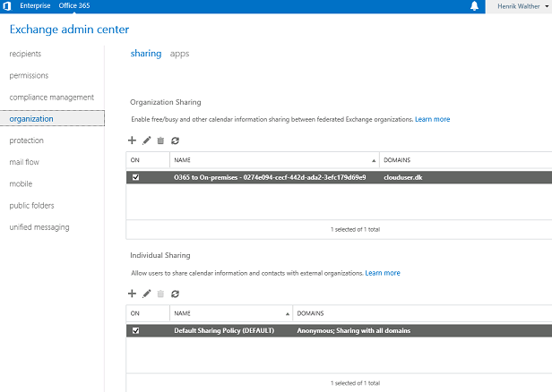Toggle the Default Sharing Policy checkbox
This screenshot has width=552, height=392.
[135, 330]
